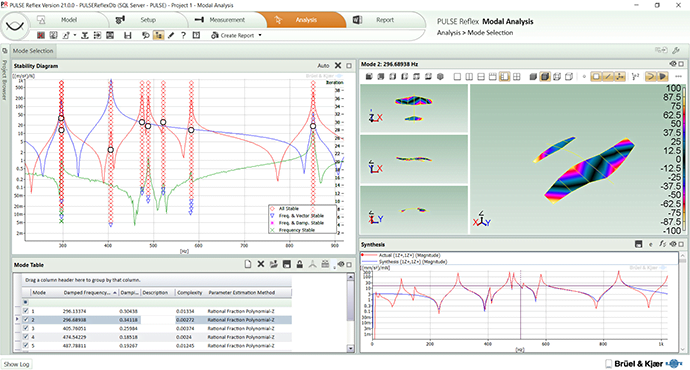Viewport: 690px width, 370px height.
Task: Open the Project Browser side panel
Action: (4, 79)
